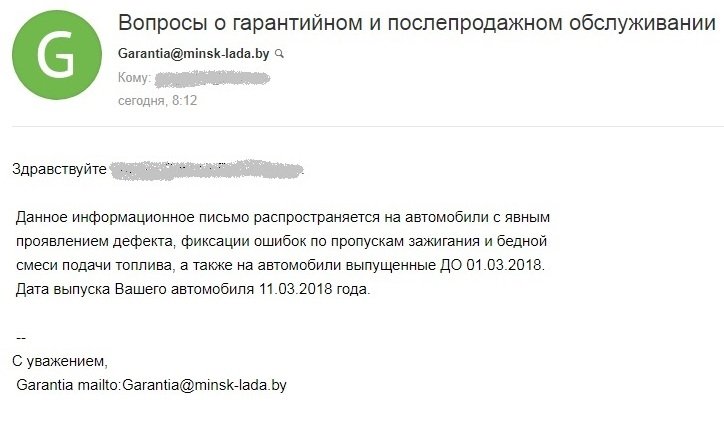Viewport: 724px width, 447px height.
Task: Click the "сегодня, 8:12" timestamp
Action: (x=157, y=101)
